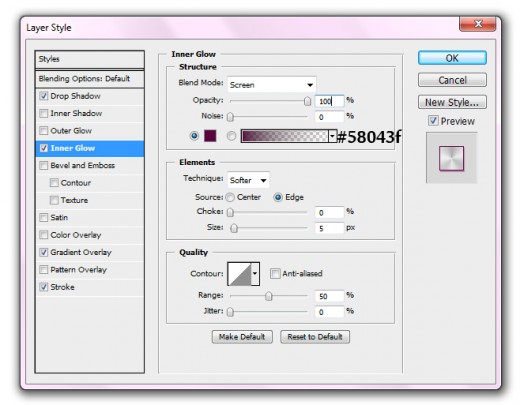This screenshot has height=405, width=520.
Task: Click the Range value field
Action: click(329, 296)
